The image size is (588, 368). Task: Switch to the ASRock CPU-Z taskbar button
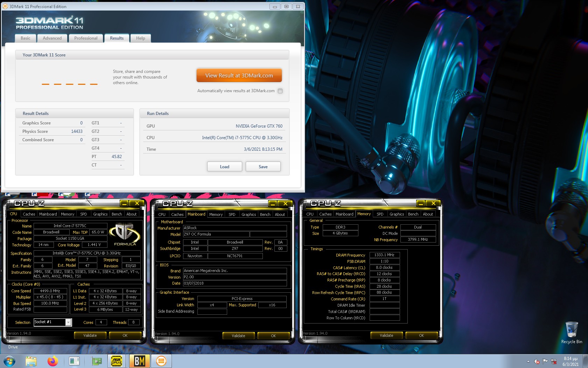point(117,361)
